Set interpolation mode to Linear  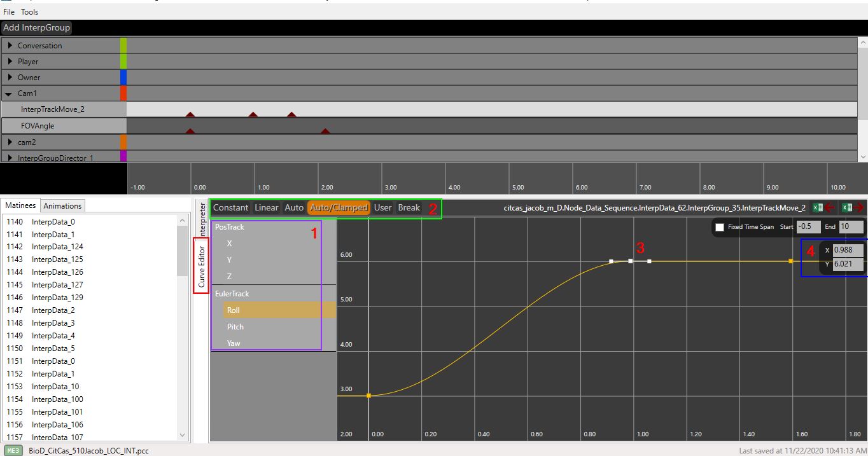coord(267,207)
